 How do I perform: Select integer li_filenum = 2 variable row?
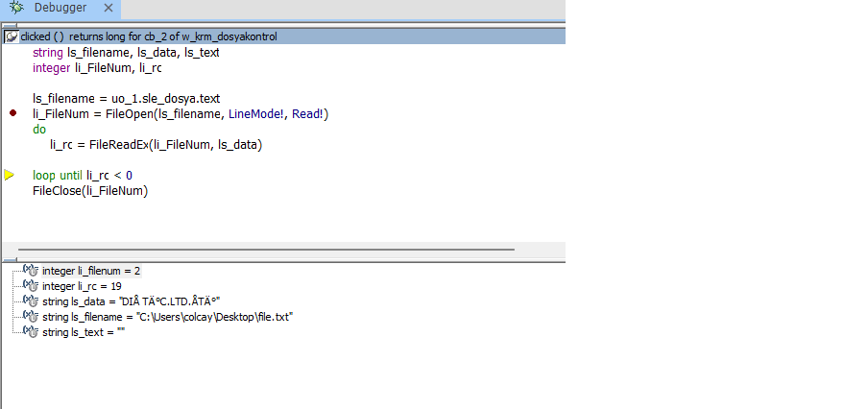click(91, 272)
